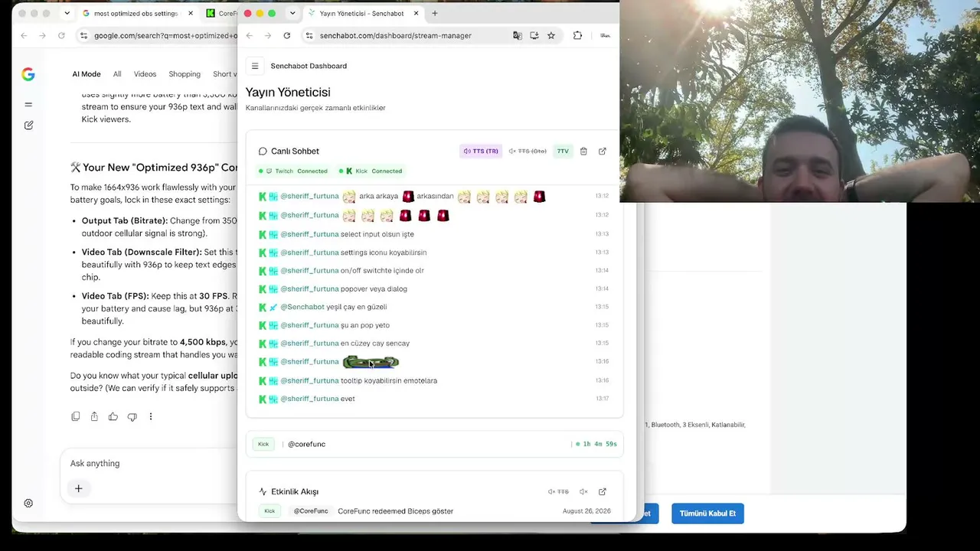Open the browser extensions puzzle icon

tap(577, 35)
